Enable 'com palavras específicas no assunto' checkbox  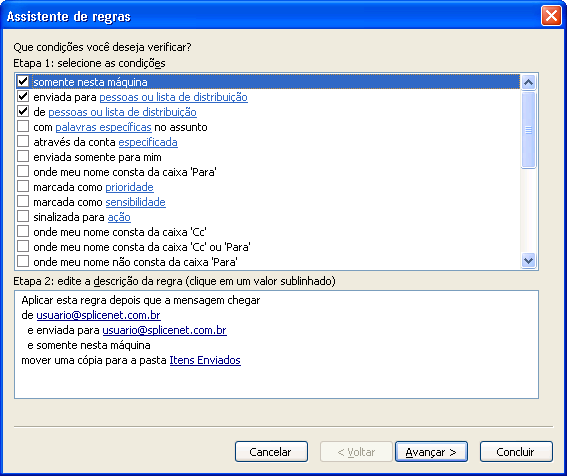click(x=23, y=126)
